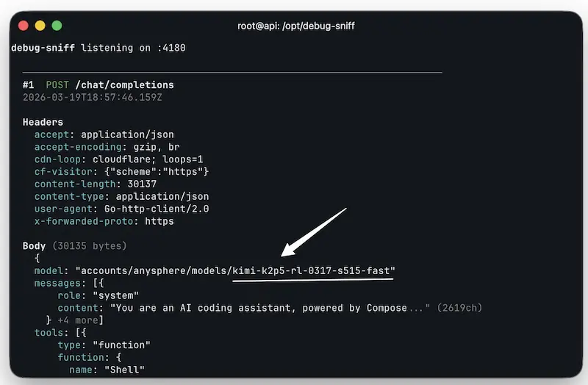
Task: Click the underlined kimi-k2p5-rl-0317-s515-fast model name
Action: pyautogui.click(x=313, y=270)
